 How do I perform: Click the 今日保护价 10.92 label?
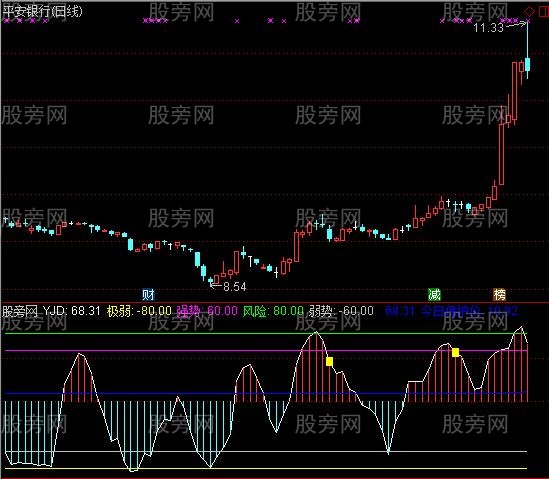point(469,311)
